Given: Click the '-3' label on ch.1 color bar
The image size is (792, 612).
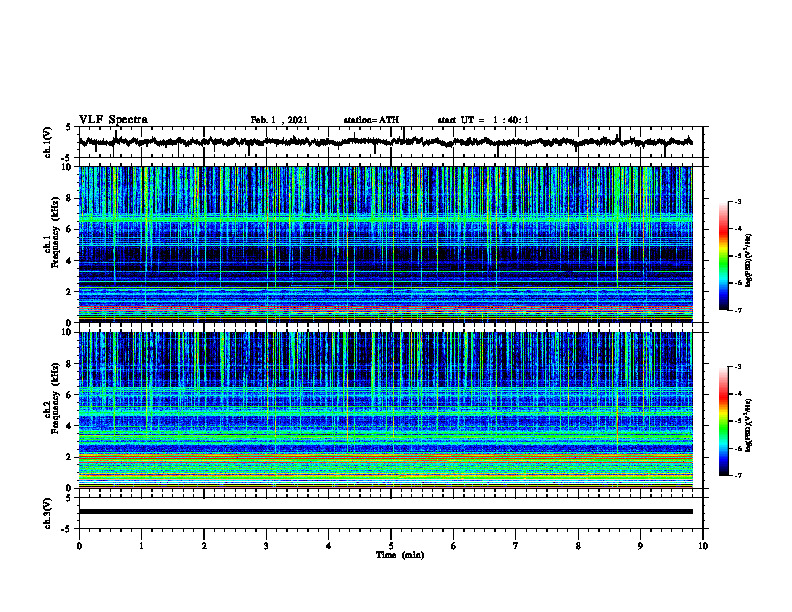Looking at the screenshot, I should click(x=738, y=202).
